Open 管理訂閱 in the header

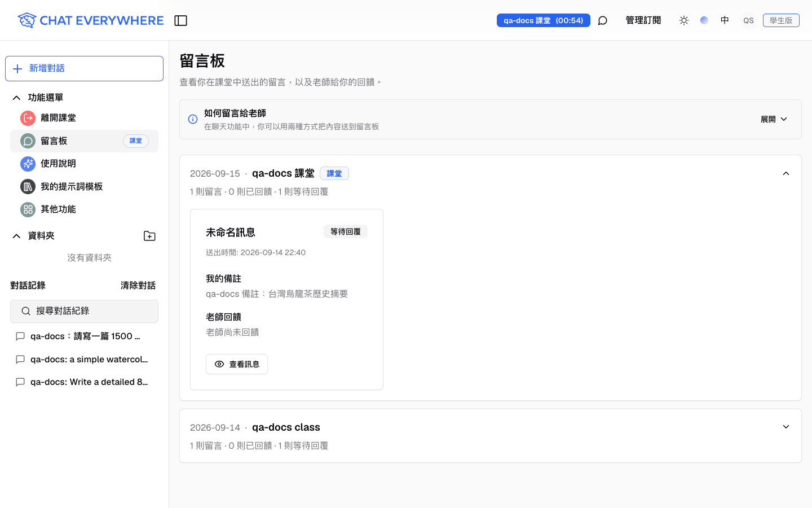643,20
